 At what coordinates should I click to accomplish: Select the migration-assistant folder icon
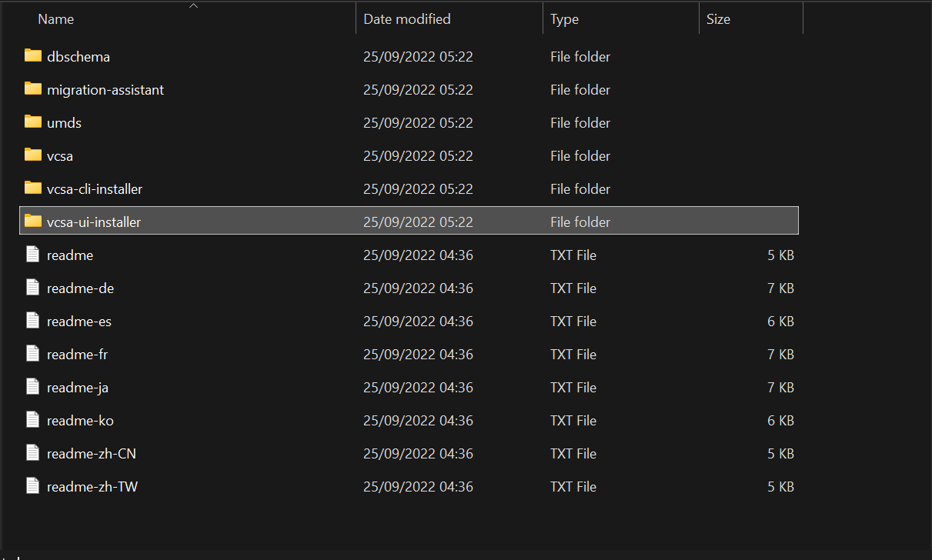(x=32, y=89)
